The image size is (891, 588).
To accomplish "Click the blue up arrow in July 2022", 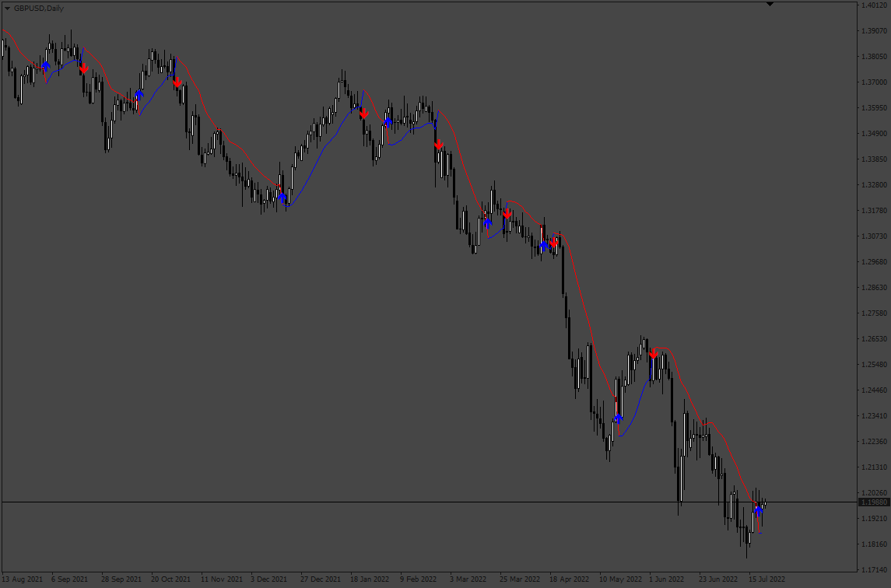I will click(758, 511).
